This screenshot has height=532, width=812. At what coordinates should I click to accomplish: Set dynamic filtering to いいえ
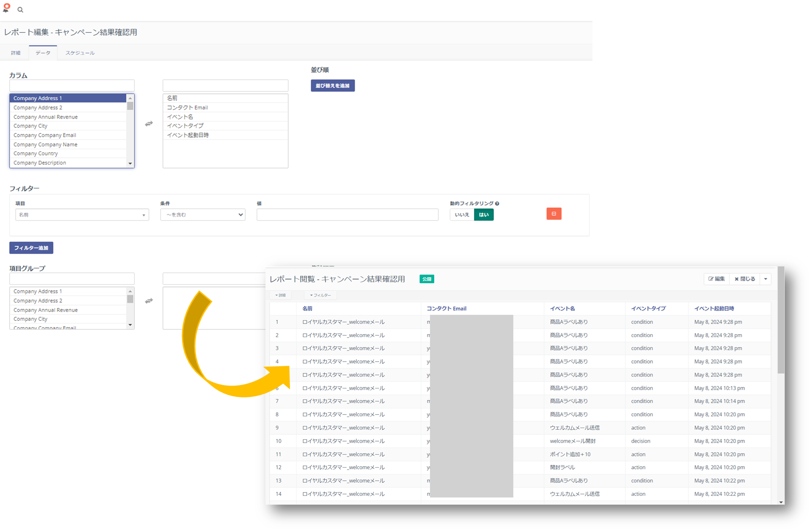click(462, 215)
